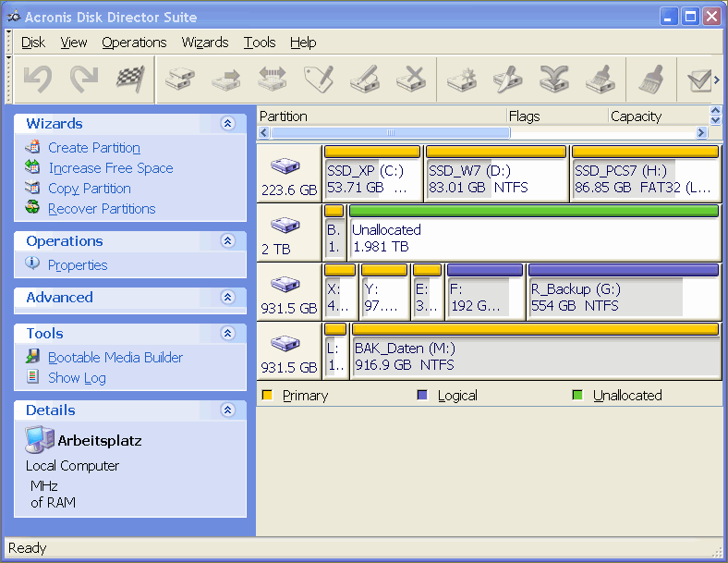The image size is (728, 563).
Task: Select the SSD_XP (C:) partition
Action: pyautogui.click(x=372, y=173)
